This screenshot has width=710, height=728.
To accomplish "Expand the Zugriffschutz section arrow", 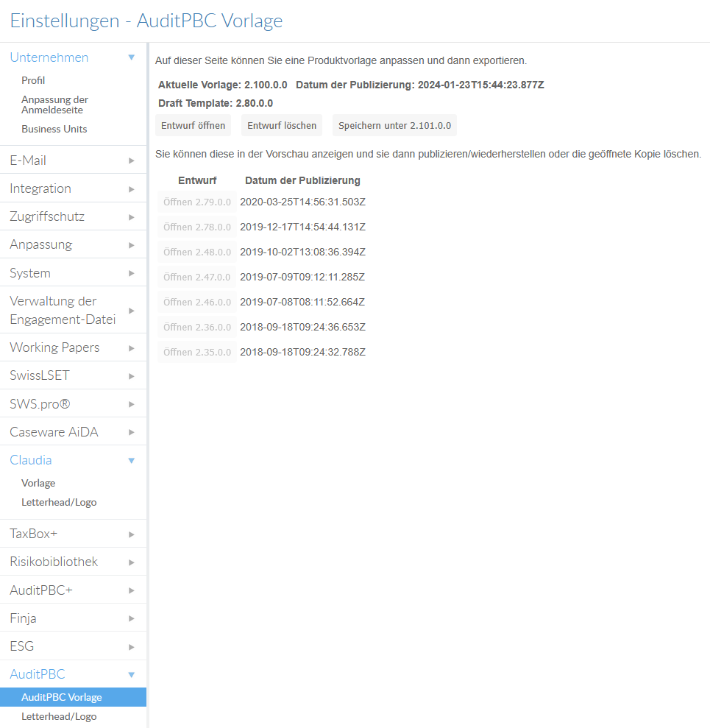I will [x=131, y=217].
